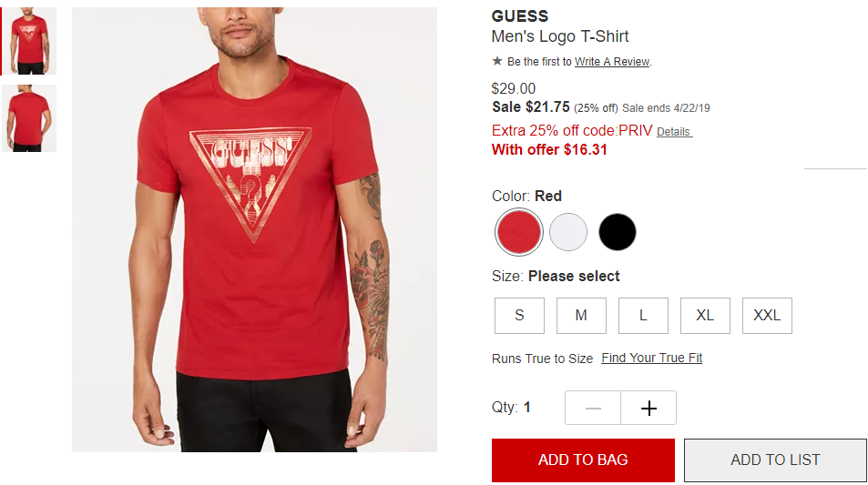Show the front view thumbnail

[29, 41]
